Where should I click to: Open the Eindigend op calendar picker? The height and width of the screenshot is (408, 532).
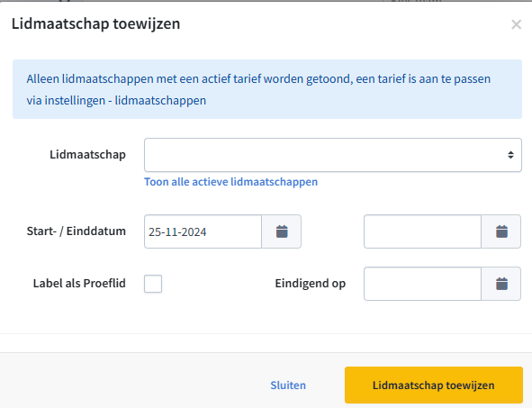pos(501,284)
